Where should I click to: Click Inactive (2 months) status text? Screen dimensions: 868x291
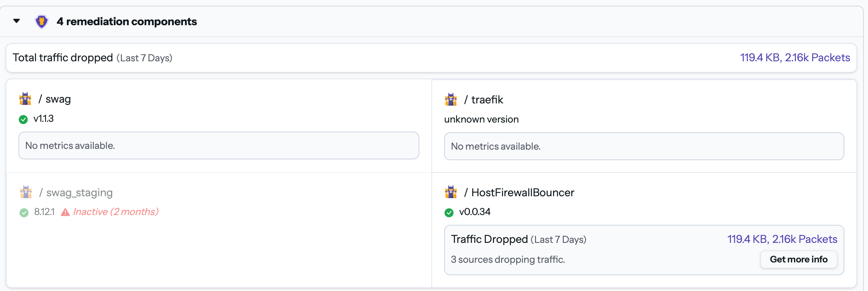coord(116,212)
